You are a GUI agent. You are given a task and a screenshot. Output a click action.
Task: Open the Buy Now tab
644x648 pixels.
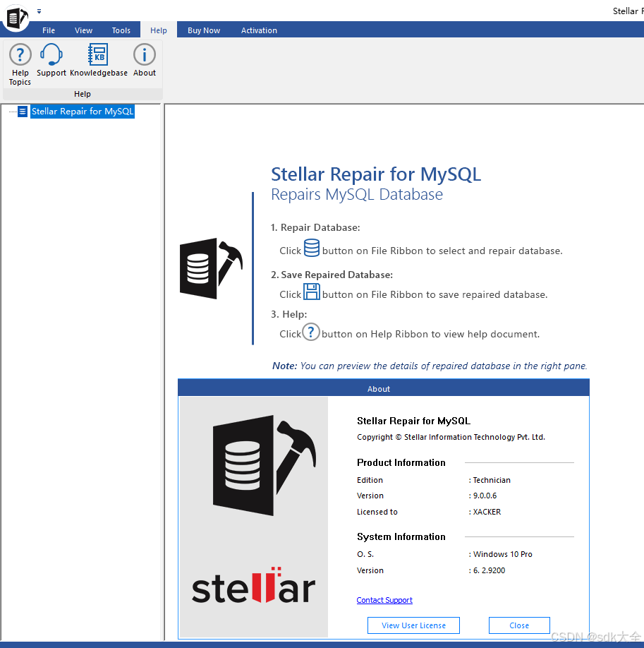(204, 30)
